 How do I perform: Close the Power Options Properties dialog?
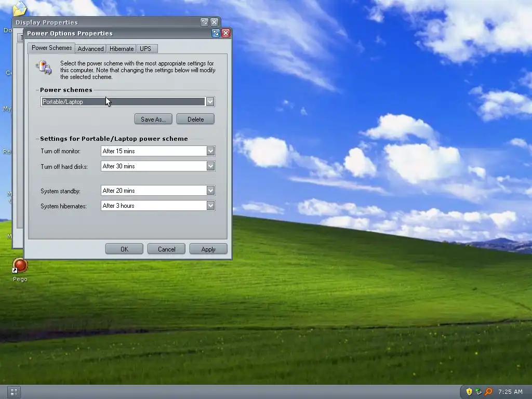[225, 33]
